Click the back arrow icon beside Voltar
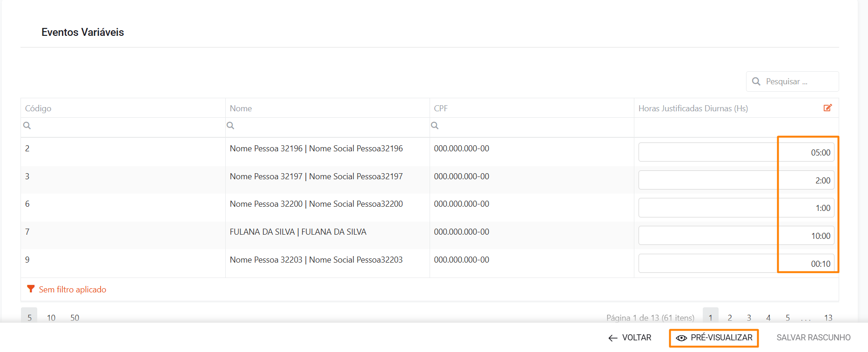 pos(613,338)
